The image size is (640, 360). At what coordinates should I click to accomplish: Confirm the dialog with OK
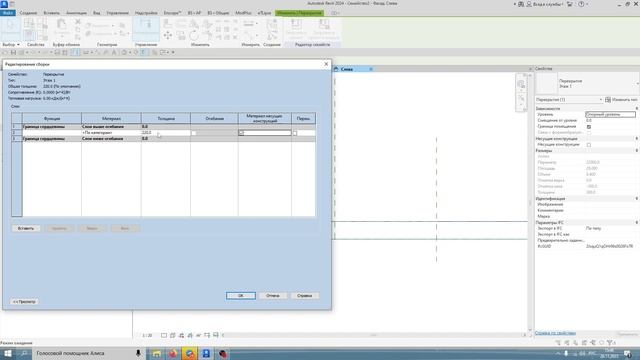[x=241, y=296]
